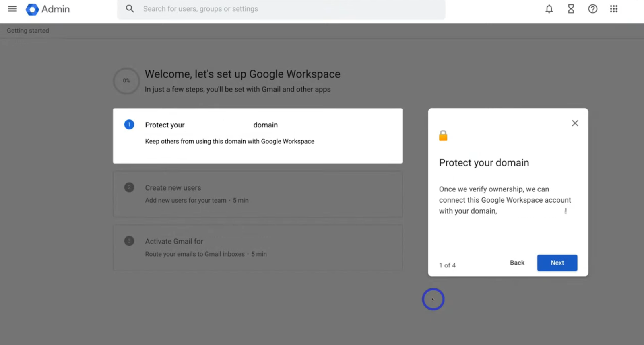Click the Back button
This screenshot has height=345, width=644.
(517, 263)
